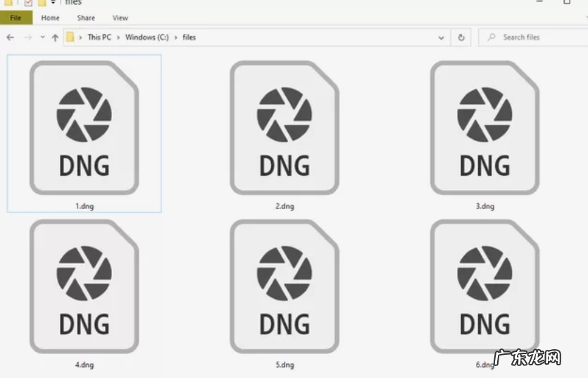Switch to the Share ribbon tab
Image resolution: width=588 pixels, height=378 pixels.
point(86,18)
